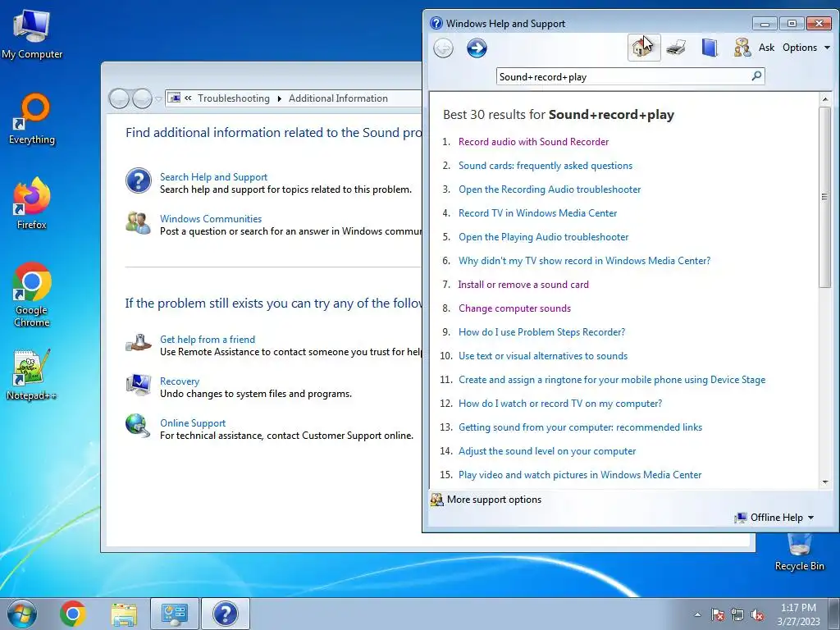
Task: Click the breadcrumb arrow after Troubleshooting
Action: tap(279, 98)
